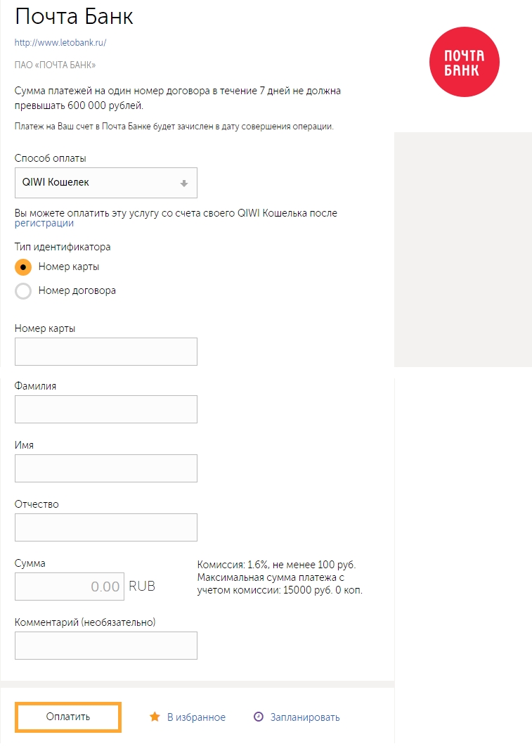Choose the Номер договора radio option
Image resolution: width=532 pixels, height=756 pixels.
[x=23, y=290]
